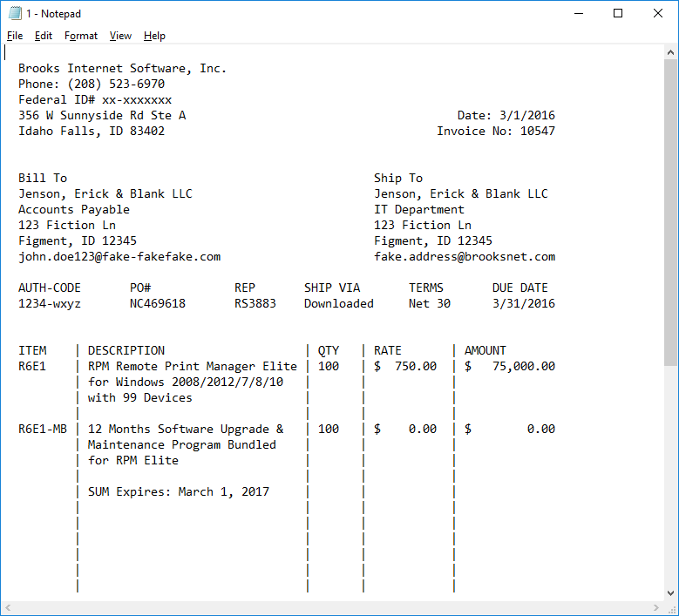Click the REP value RS3883
Image resolution: width=679 pixels, height=616 pixels.
click(x=255, y=304)
